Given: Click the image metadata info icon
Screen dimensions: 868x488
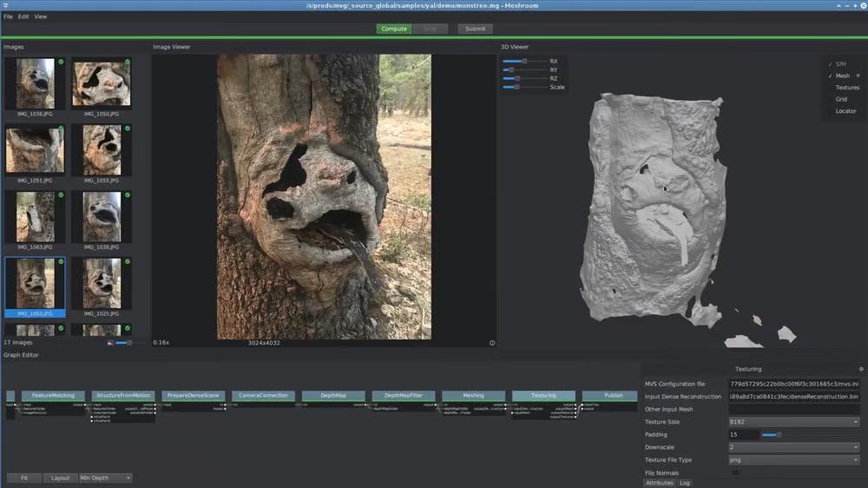Looking at the screenshot, I should (492, 343).
